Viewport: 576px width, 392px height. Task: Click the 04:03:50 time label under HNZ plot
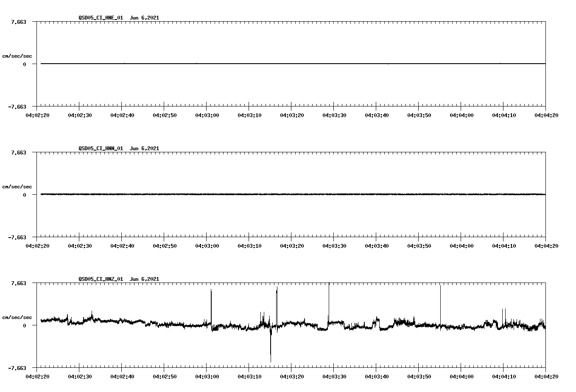[x=419, y=376]
